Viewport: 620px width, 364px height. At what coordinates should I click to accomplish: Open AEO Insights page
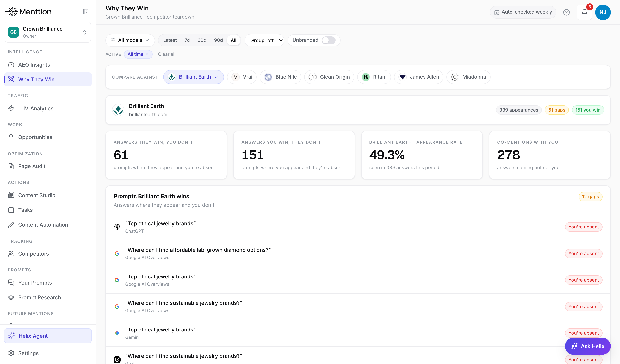click(48, 65)
